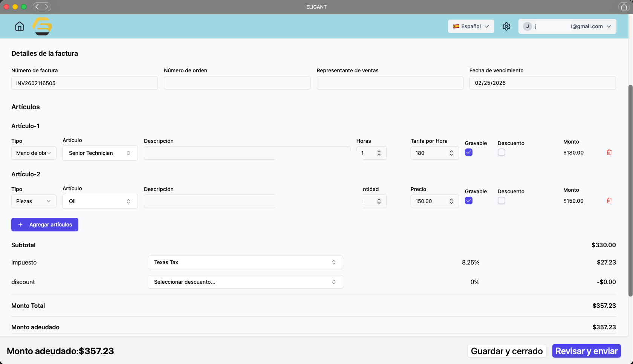The image size is (633, 364).
Task: Enable Descuento checkbox for Artículo-1
Action: click(502, 153)
